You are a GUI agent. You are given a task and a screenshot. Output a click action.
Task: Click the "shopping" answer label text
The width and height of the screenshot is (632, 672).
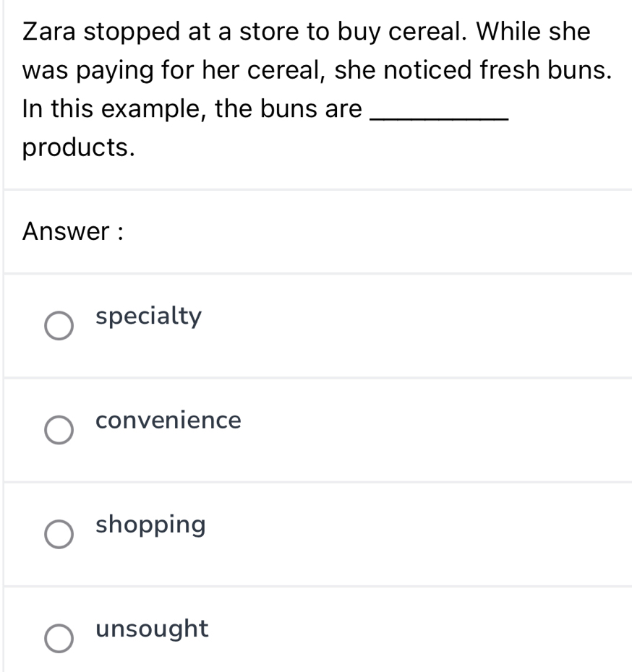(x=150, y=525)
